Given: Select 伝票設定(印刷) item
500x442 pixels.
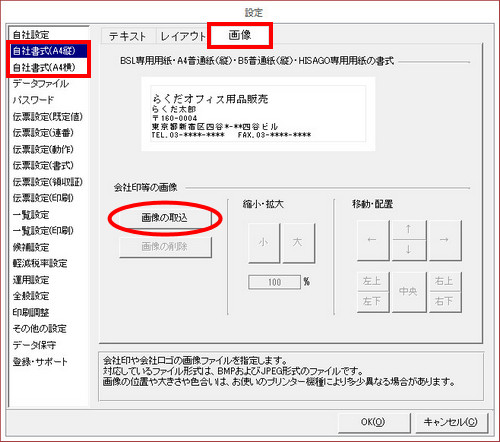Looking at the screenshot, I should tap(43, 198).
